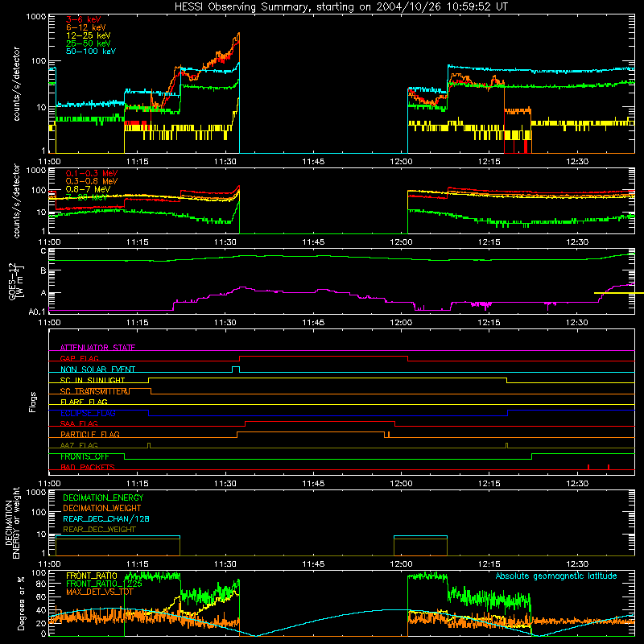Click the NON_SOLAR_EVENT flag label

97,369
